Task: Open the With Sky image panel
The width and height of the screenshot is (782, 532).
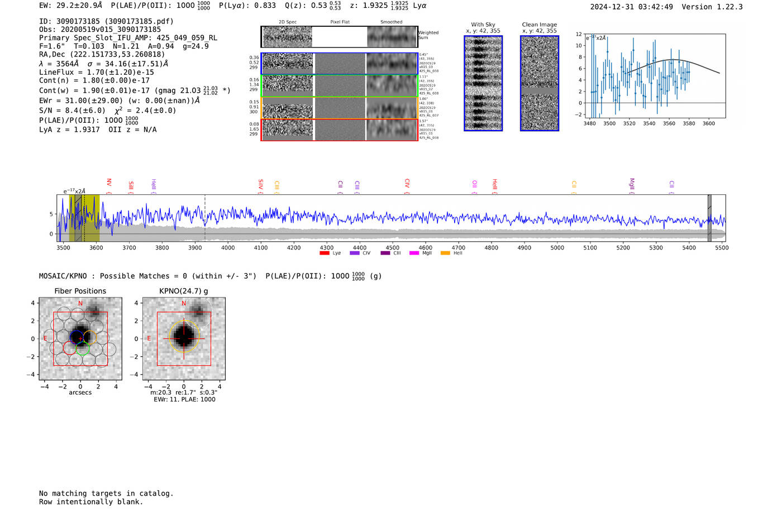Action: click(483, 83)
